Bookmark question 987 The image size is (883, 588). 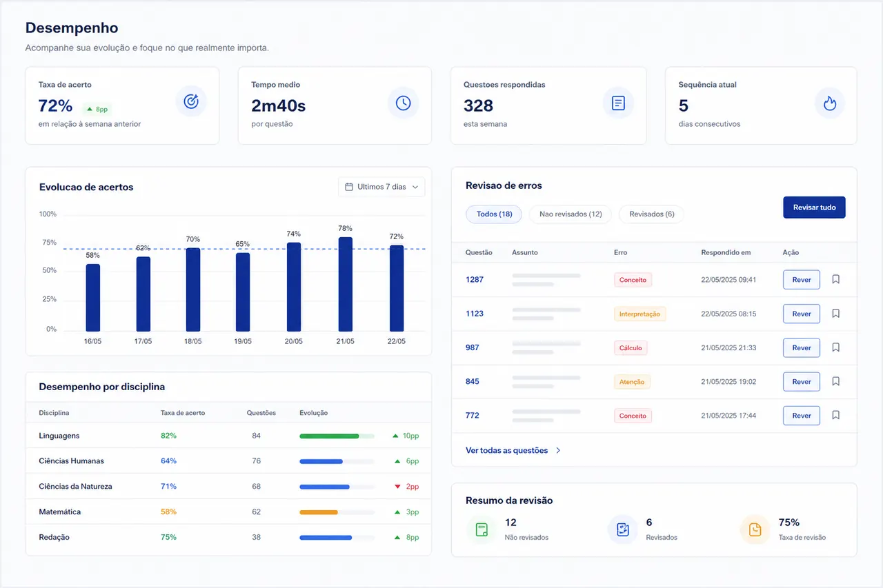coord(835,347)
